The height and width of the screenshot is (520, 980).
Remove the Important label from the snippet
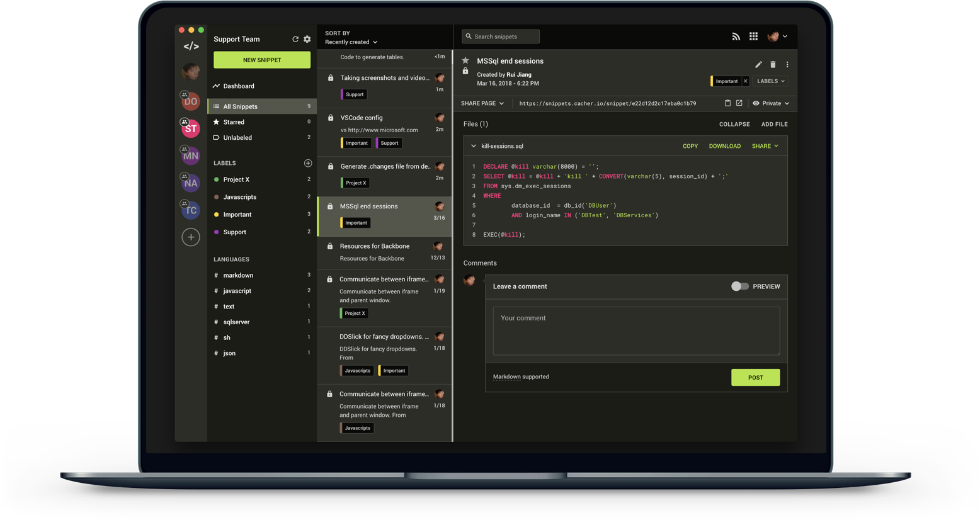[745, 81]
